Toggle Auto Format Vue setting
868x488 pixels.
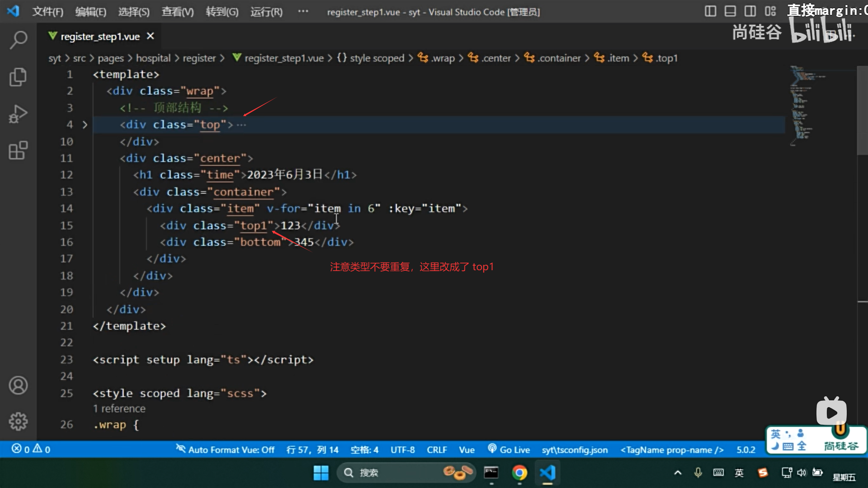tap(225, 450)
